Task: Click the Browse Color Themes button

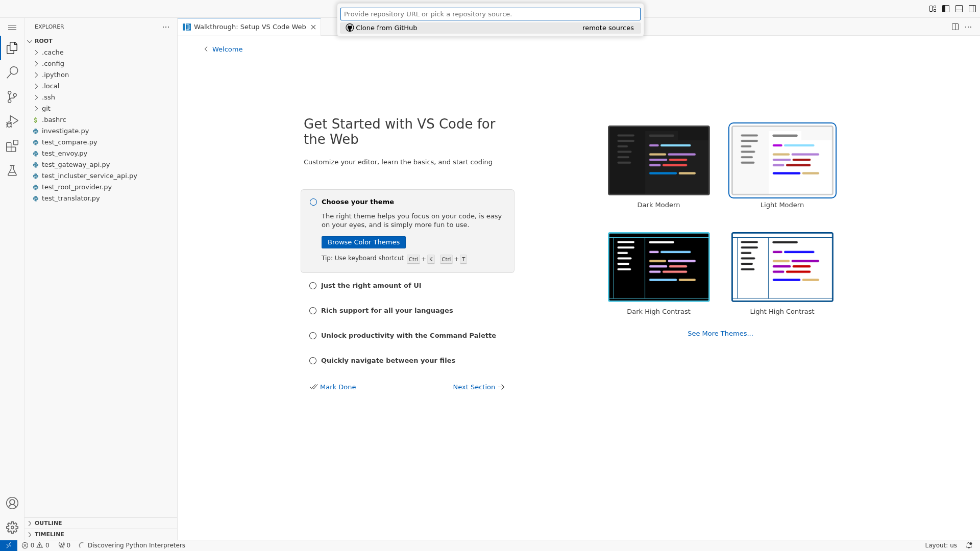Action: click(x=363, y=242)
